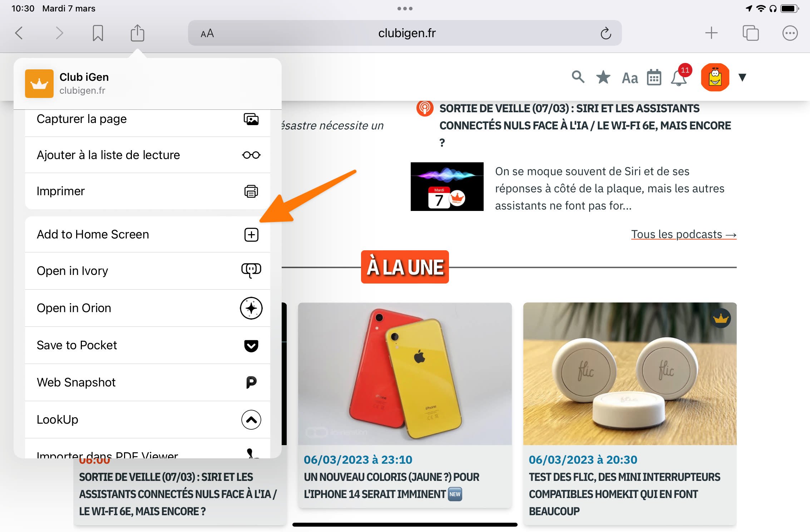Tap the Safari forward arrow
Screen dimensions: 810x532
(x=59, y=33)
